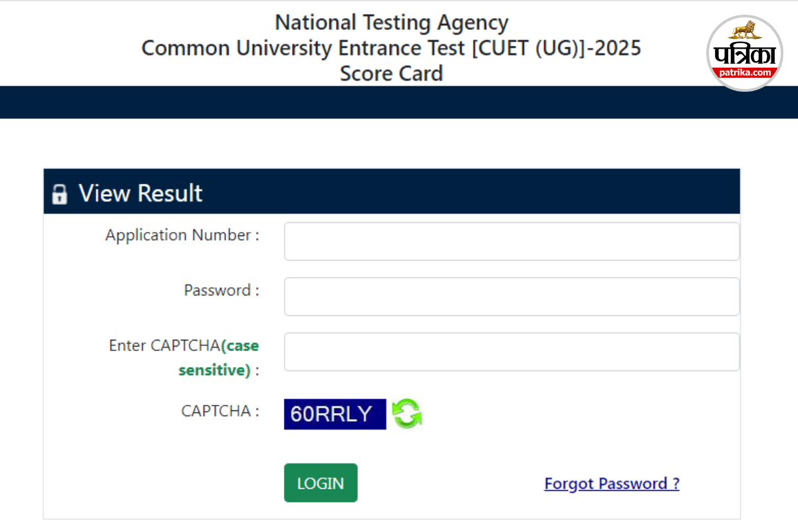Click the 60RRLY CAPTCHA image
This screenshot has height=532, width=798.
[334, 414]
